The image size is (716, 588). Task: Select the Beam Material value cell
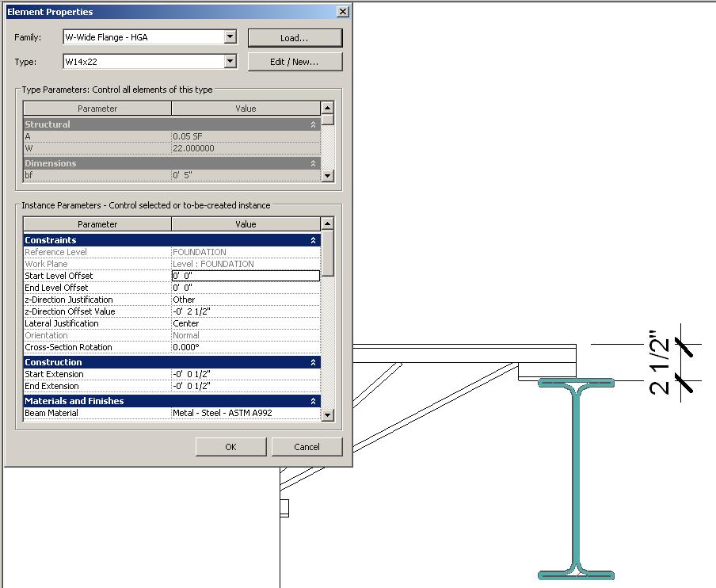pyautogui.click(x=246, y=413)
